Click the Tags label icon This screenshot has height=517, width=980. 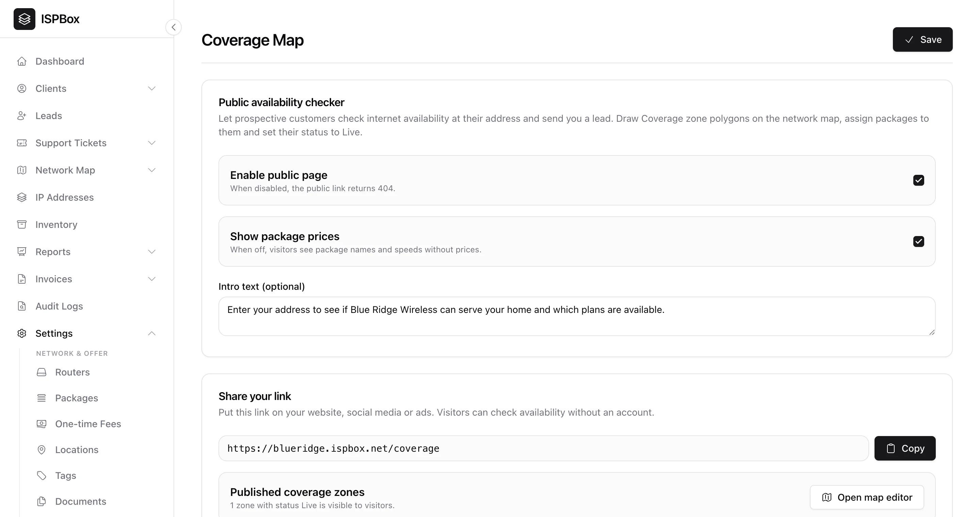point(42,476)
